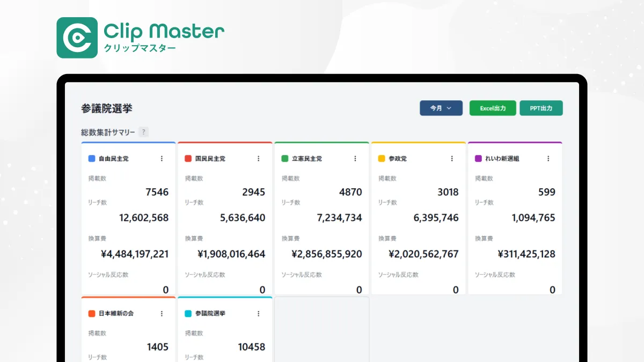Click the 立憲民主党 換算費 value ¥2,856,855,920
Screen dimensions: 644x362
click(326, 254)
